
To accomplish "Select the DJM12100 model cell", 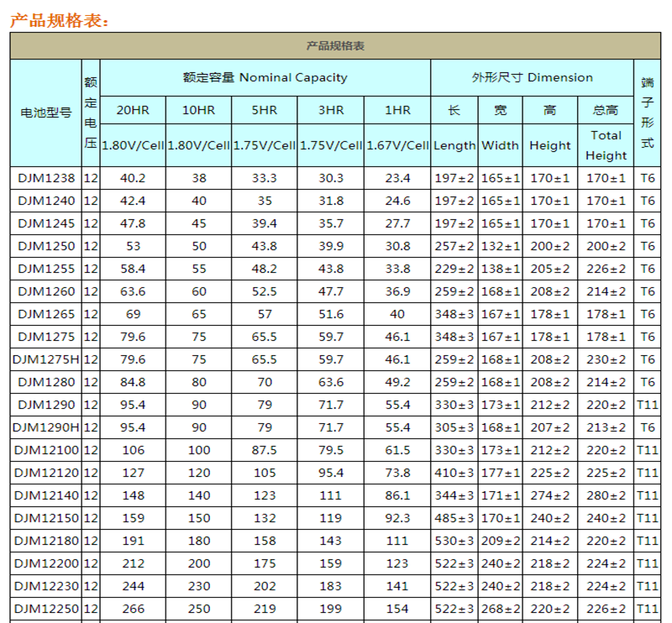I will (45, 450).
